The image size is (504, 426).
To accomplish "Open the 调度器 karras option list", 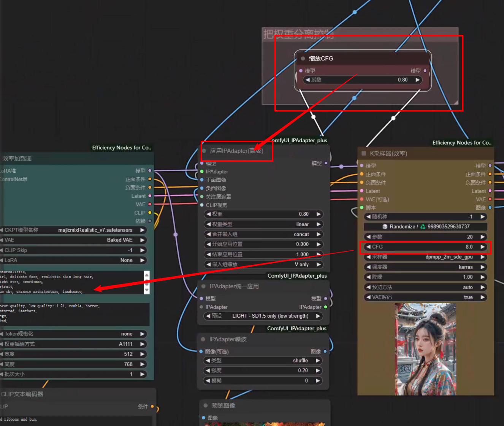I will pos(426,267).
